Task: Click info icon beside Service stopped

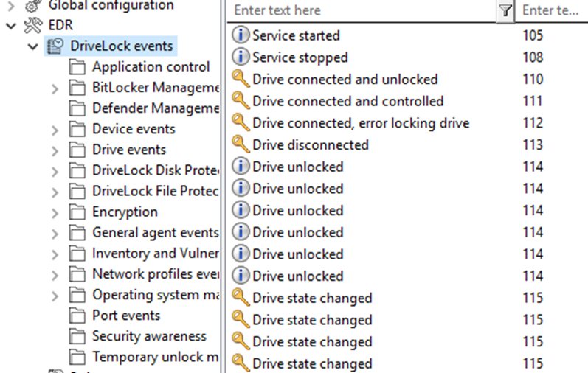Action: click(240, 57)
